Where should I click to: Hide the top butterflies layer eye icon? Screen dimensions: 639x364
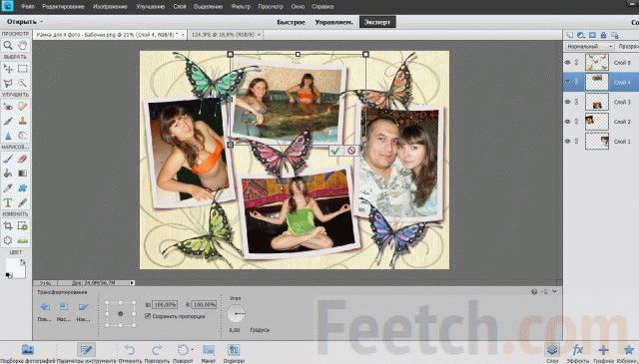[x=568, y=63]
